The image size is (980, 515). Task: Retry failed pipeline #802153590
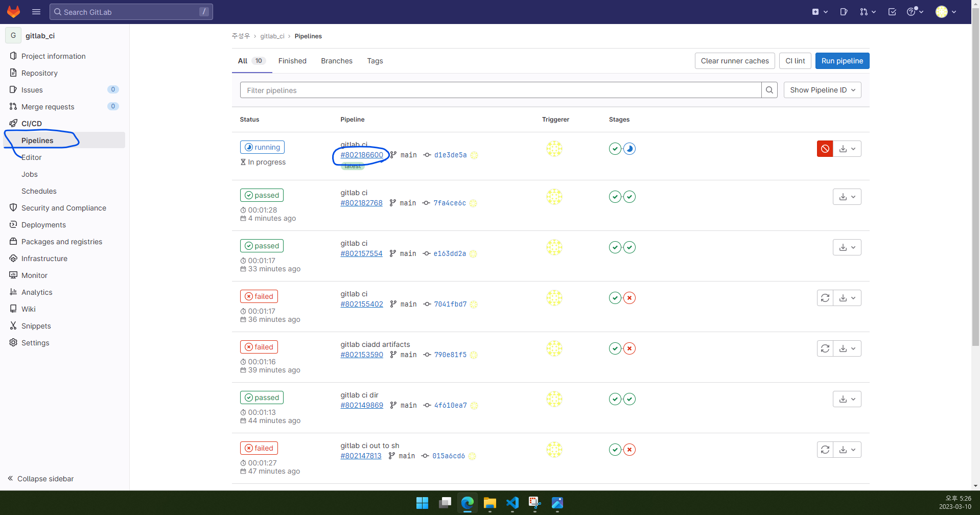coord(825,348)
